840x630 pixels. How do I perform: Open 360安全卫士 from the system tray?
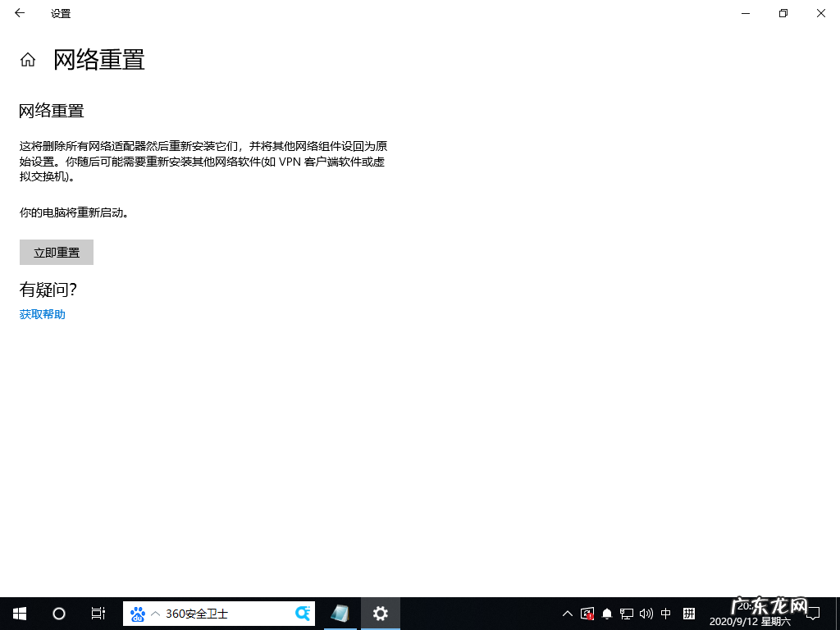587,613
